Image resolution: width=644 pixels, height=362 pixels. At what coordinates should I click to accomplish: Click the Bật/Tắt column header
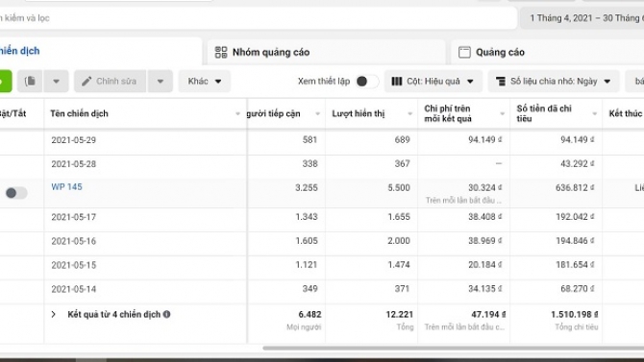[x=12, y=113]
